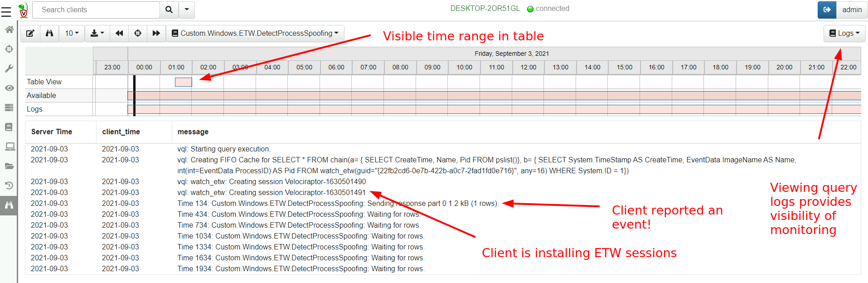Open the notebooks book sidebar icon

click(x=9, y=127)
